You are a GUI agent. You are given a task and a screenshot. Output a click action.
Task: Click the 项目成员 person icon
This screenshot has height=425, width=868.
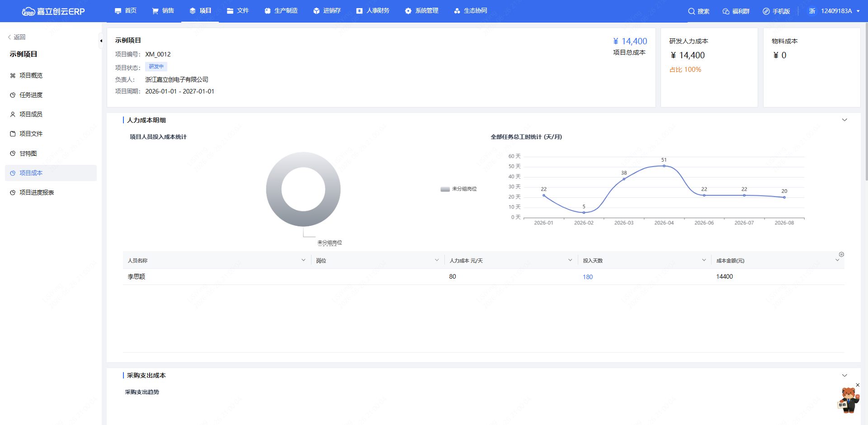(x=13, y=114)
